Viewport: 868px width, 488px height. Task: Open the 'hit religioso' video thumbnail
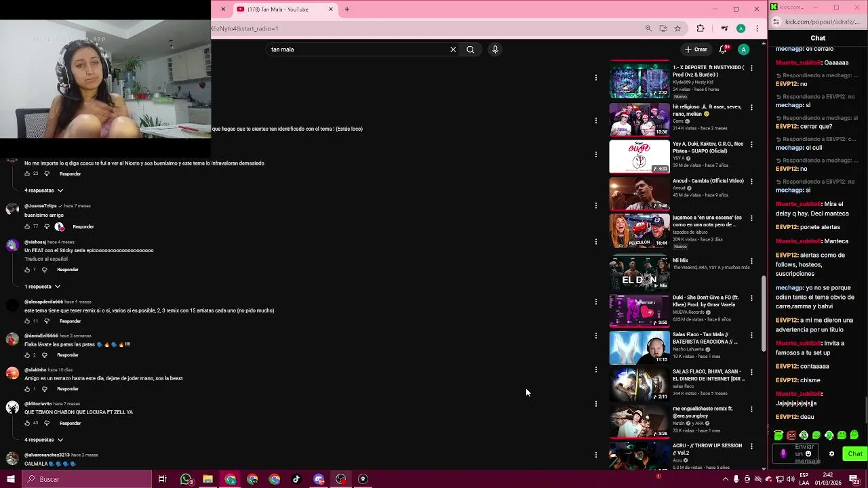pyautogui.click(x=639, y=119)
